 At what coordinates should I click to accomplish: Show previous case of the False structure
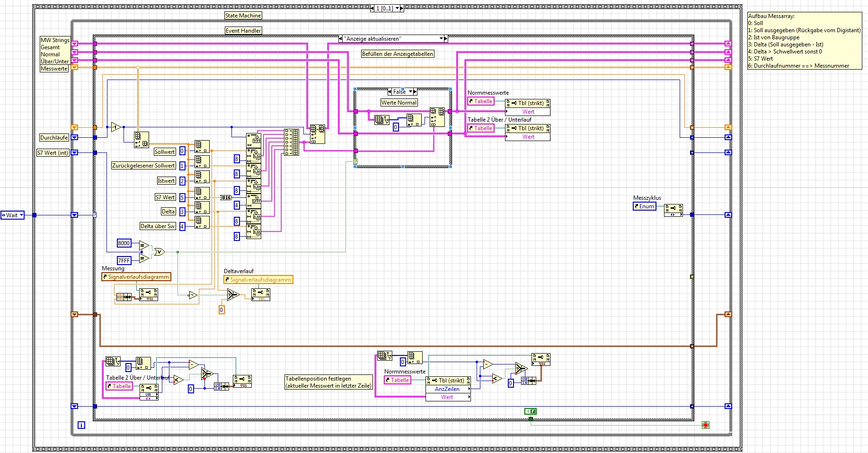(390, 92)
